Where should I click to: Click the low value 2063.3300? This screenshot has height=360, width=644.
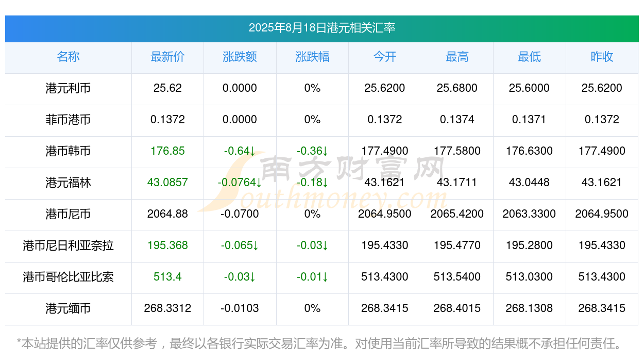click(x=529, y=214)
